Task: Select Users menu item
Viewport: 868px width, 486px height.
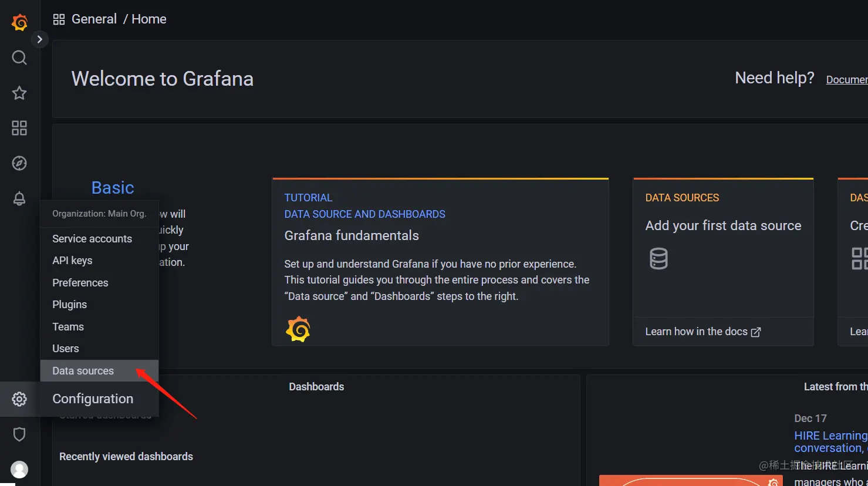Action: click(x=99, y=349)
